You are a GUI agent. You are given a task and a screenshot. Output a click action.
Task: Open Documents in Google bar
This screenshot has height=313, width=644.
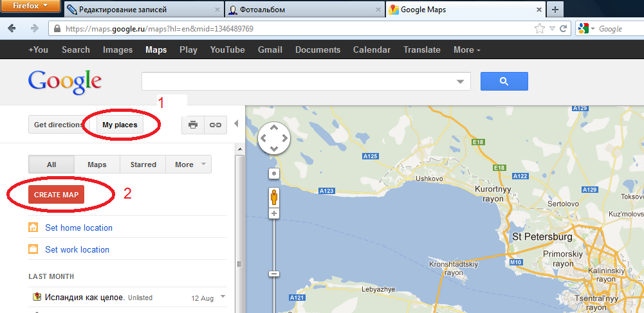click(x=318, y=49)
